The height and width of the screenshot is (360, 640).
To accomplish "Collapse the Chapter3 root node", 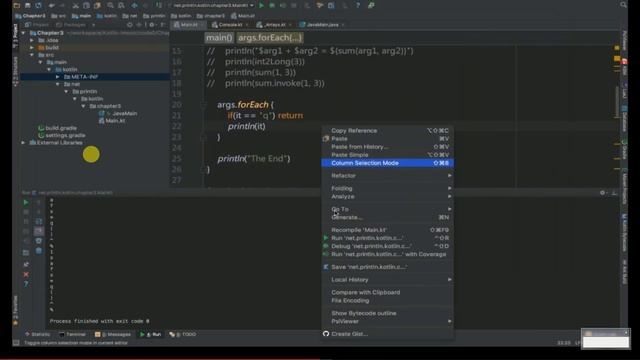I will 24,33.
